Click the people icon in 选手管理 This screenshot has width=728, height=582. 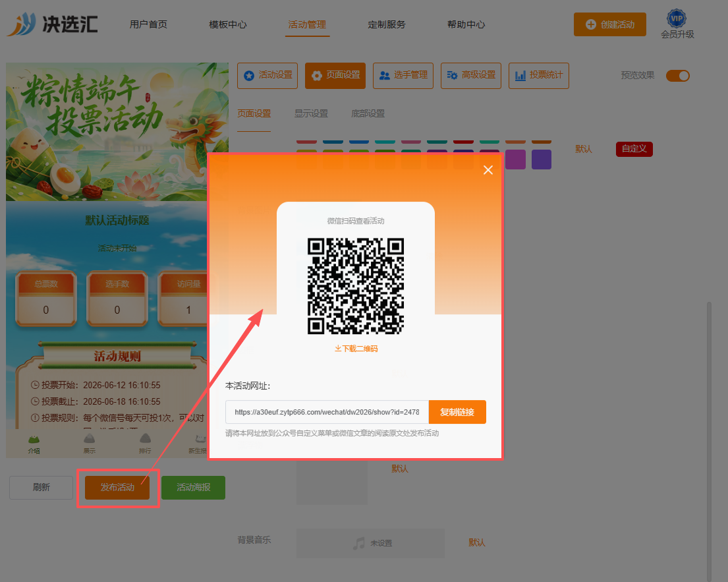[385, 76]
